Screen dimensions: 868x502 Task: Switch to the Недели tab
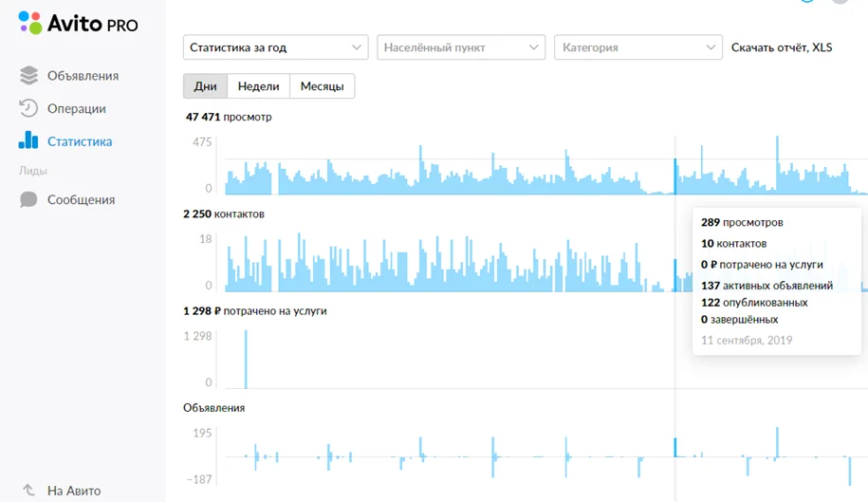point(259,86)
